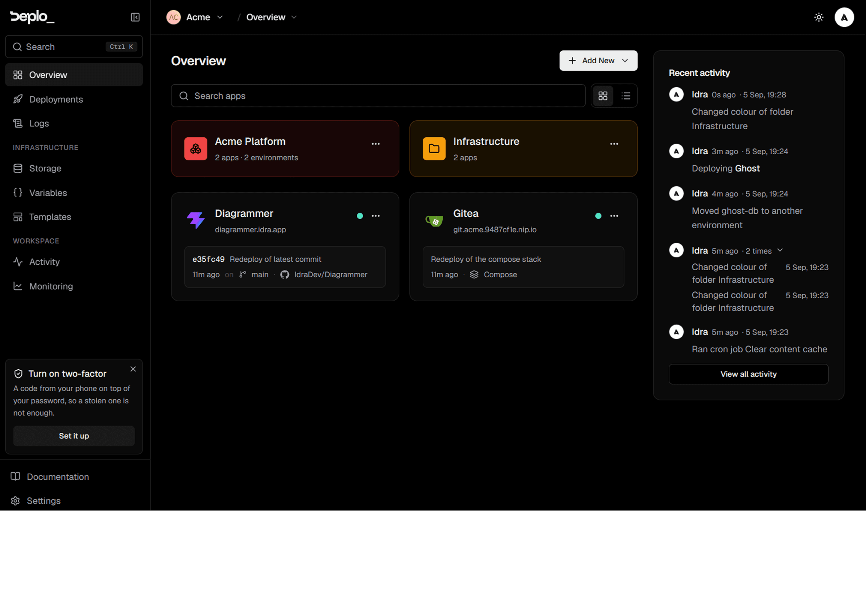
Task: Open the Infrastructure card more options menu
Action: [x=614, y=144]
